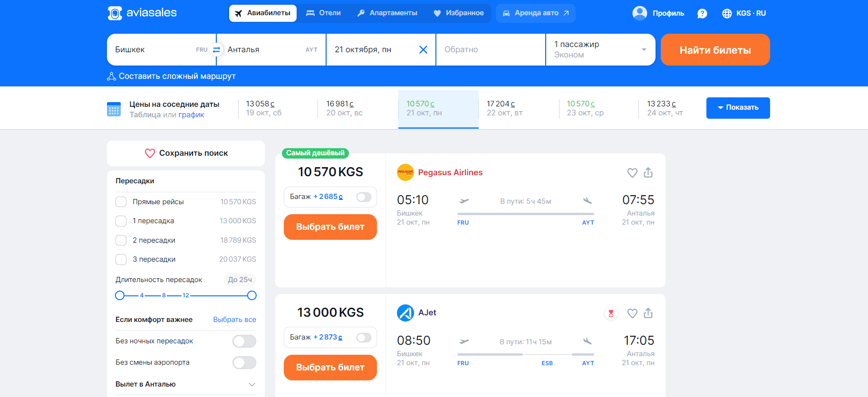The width and height of the screenshot is (868, 397).
Task: Check the 3 пересадки filter
Action: point(121,259)
